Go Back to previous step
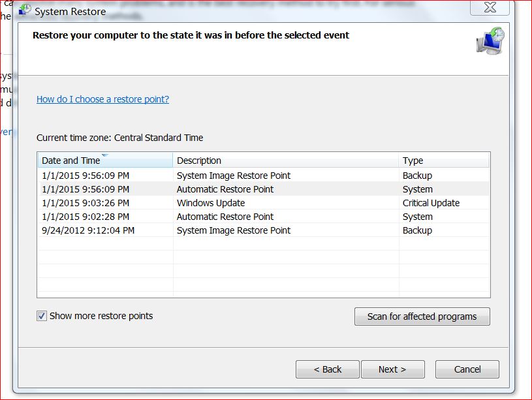This screenshot has height=400, width=532. tap(327, 369)
